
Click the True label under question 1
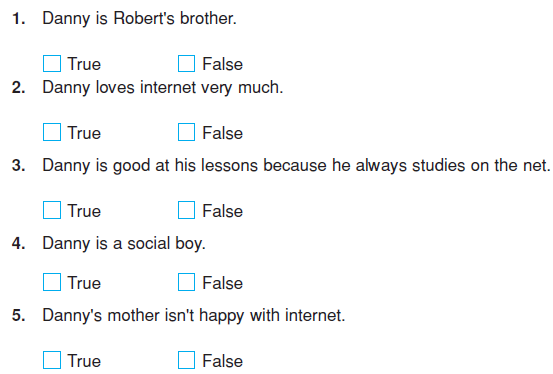point(84,64)
